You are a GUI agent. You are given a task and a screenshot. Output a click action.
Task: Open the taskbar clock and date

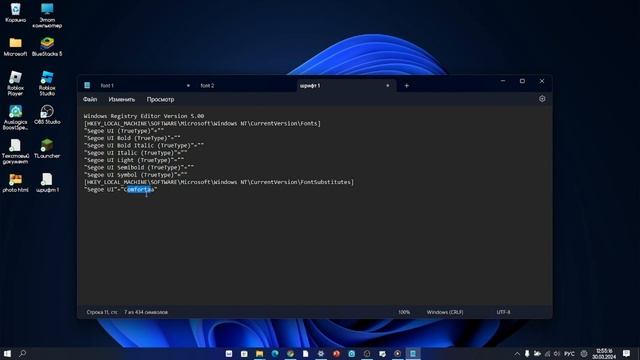(x=604, y=354)
